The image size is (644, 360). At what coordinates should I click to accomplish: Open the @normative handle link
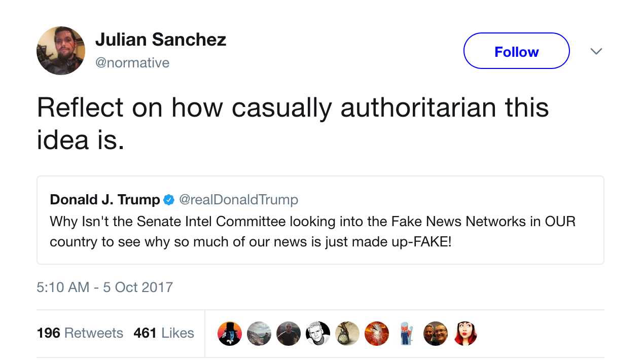tap(132, 63)
